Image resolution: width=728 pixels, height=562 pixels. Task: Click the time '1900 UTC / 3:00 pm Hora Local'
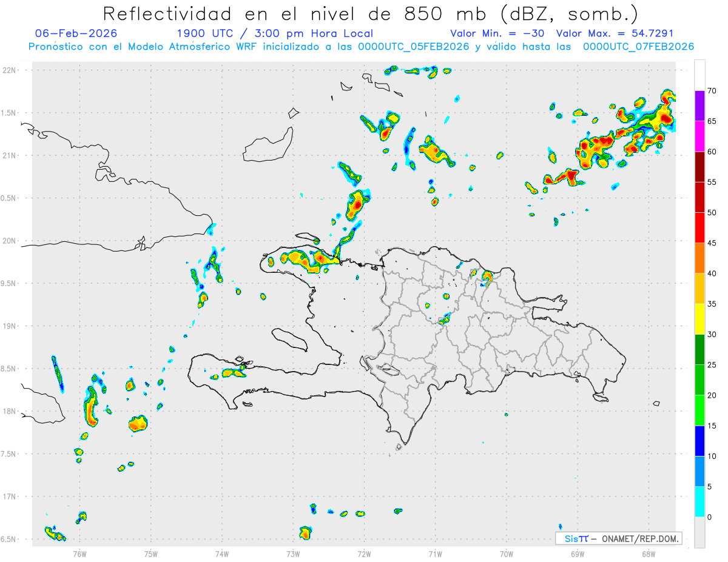275,33
